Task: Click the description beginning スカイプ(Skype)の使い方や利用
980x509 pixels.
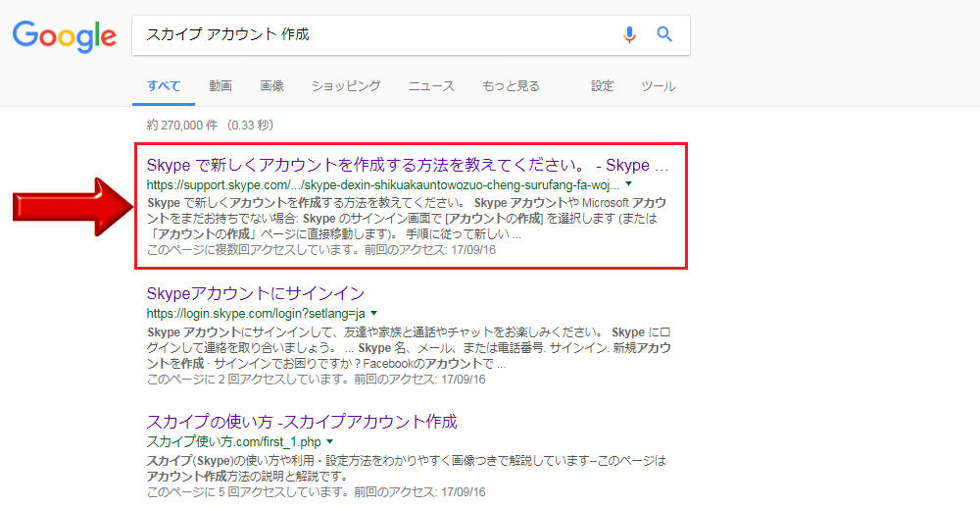Action: (x=407, y=469)
